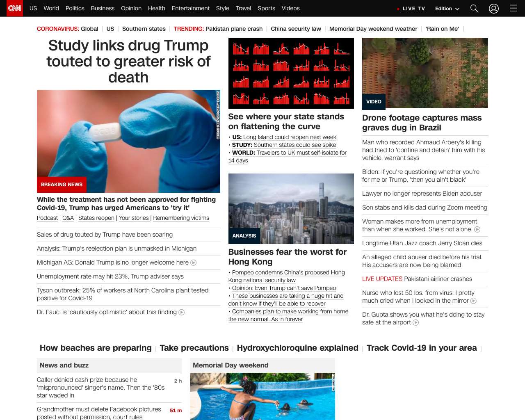Open 'See where your state stands' headline
The width and height of the screenshot is (525, 420).
click(286, 121)
